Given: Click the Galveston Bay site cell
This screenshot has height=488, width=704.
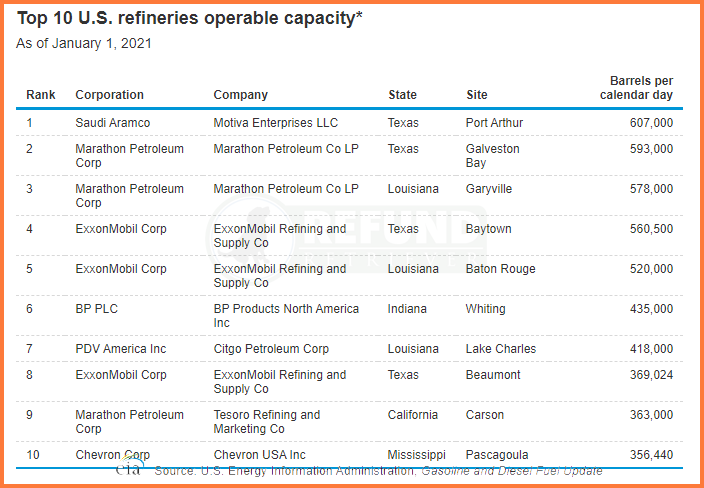Looking at the screenshot, I should (493, 155).
